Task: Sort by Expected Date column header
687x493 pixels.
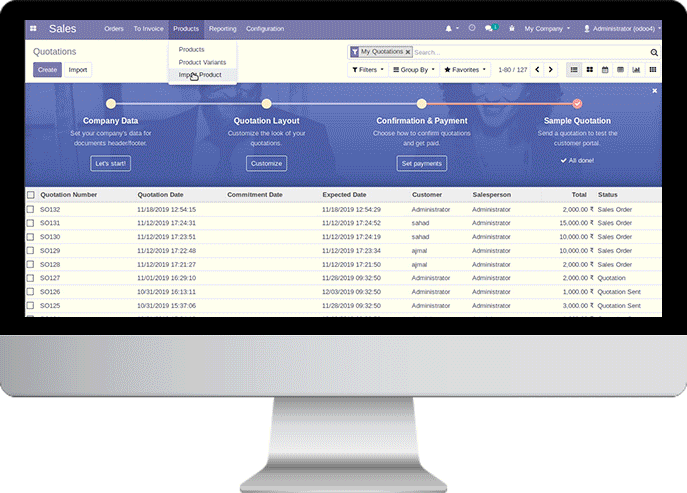Action: (x=344, y=195)
